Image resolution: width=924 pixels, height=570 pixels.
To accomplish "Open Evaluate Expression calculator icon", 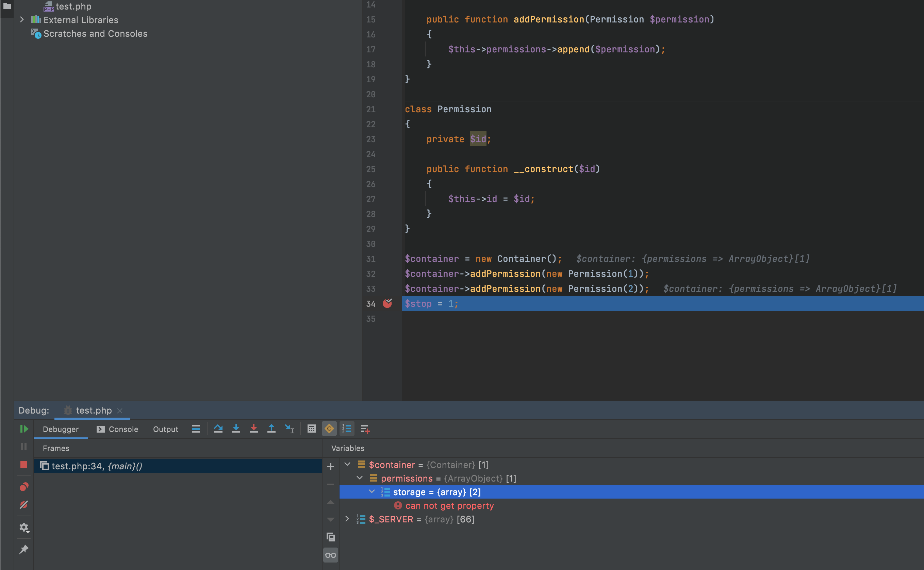I will pyautogui.click(x=311, y=429).
